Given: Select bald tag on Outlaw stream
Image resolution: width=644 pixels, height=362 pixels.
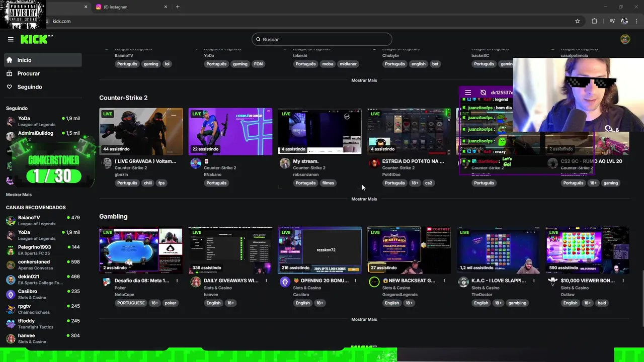Looking at the screenshot, I should tap(602, 303).
